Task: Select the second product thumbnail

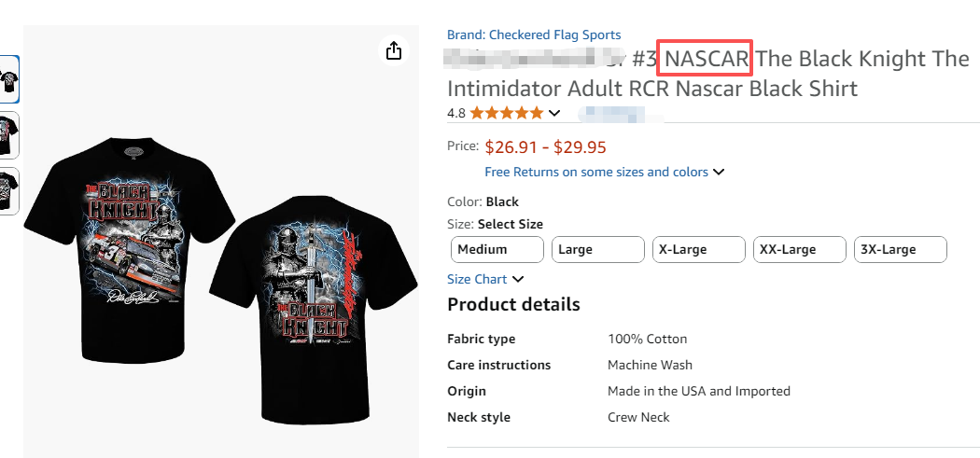Action: click(9, 135)
